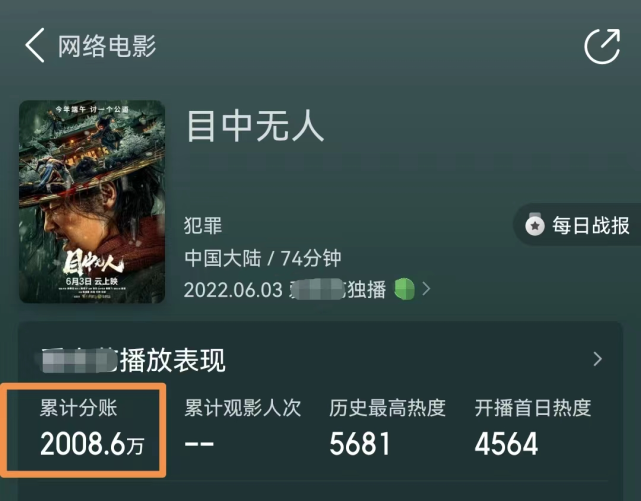Tap the 中国大陆 / 74分钟 info line
This screenshot has height=501, width=641.
tap(262, 258)
